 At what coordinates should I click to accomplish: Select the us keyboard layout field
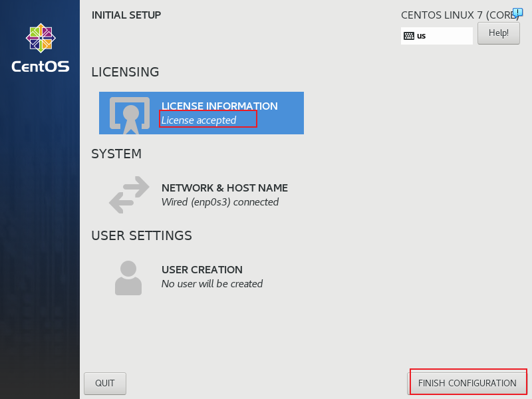coord(437,36)
